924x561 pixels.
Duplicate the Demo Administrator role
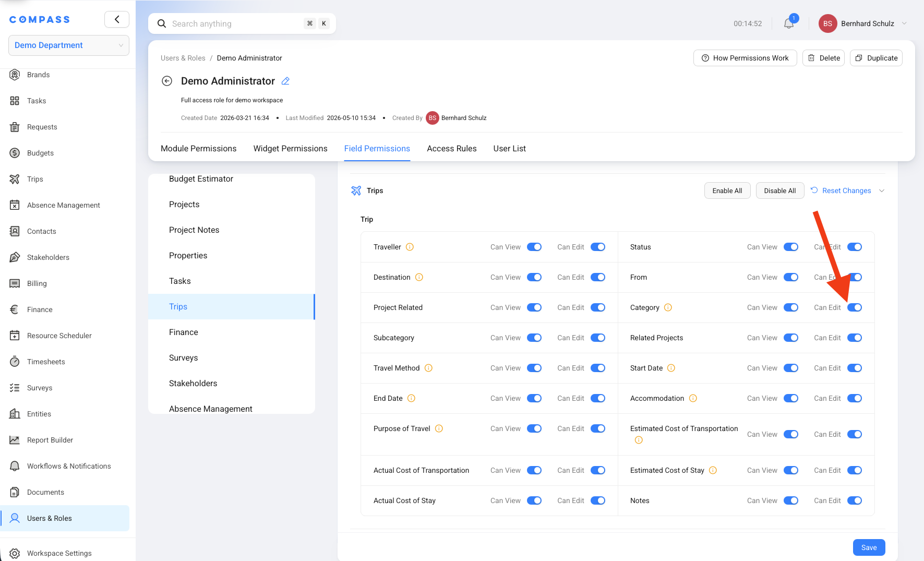point(877,58)
